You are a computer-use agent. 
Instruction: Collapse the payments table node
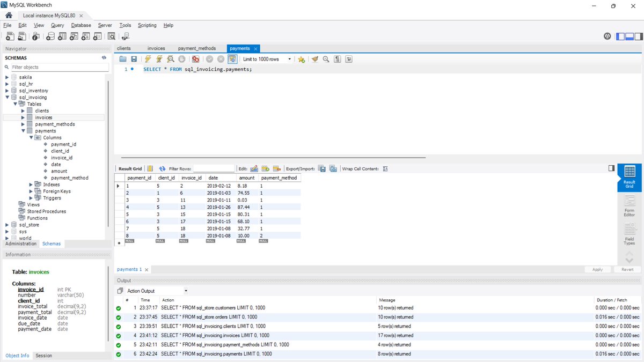point(23,131)
